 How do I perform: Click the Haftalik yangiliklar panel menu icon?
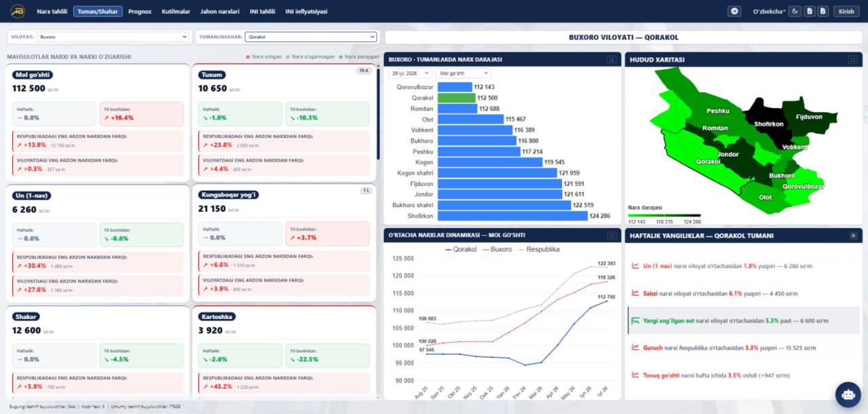tap(853, 236)
